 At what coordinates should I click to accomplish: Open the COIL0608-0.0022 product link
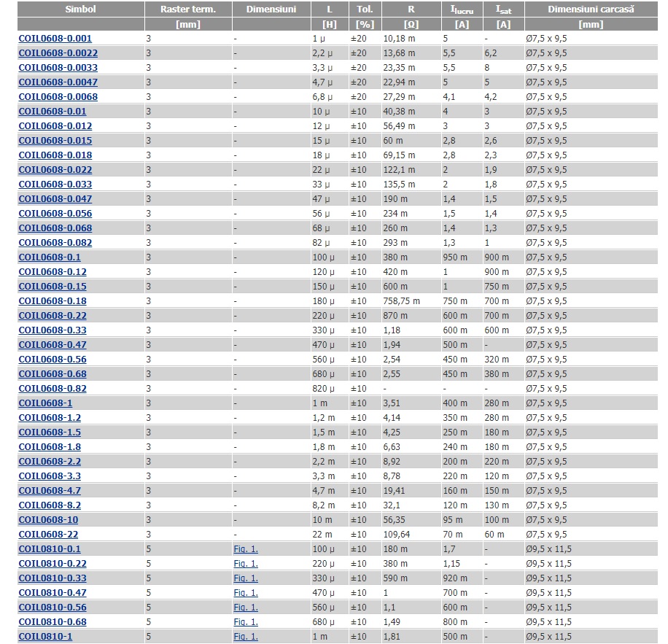58,53
